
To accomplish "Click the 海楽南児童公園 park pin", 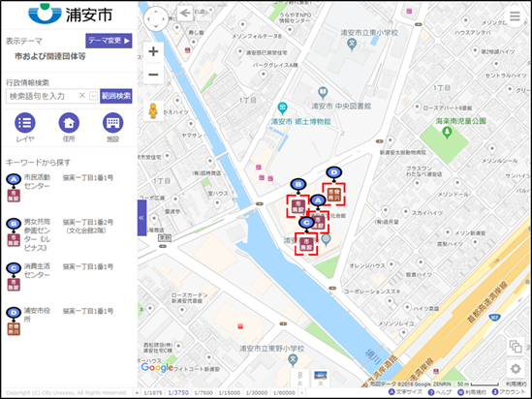I will pyautogui.click(x=447, y=133).
